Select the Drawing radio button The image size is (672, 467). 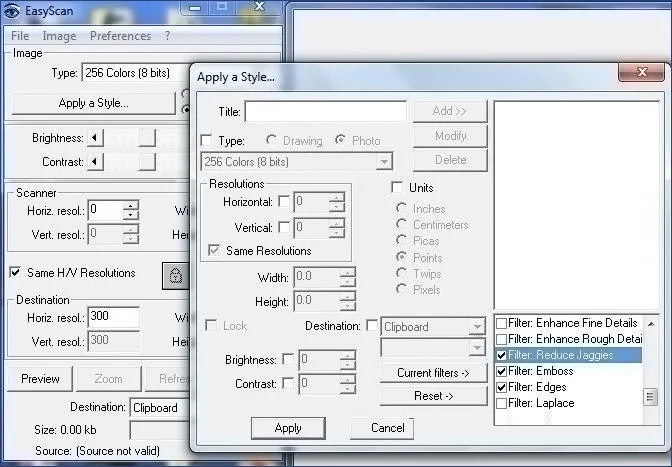271,140
